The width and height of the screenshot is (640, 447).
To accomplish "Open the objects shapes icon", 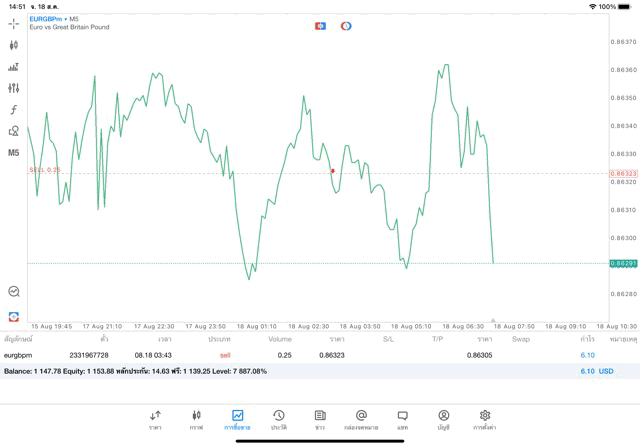I will coord(14,131).
